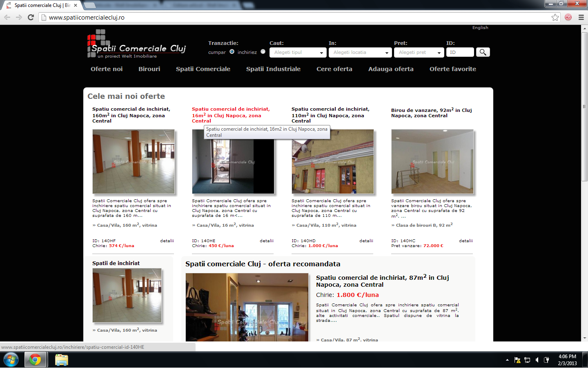Viewport: 588px width, 368px height.
Task: Expand the 'Alegeti tipul' dropdown
Action: coord(298,52)
